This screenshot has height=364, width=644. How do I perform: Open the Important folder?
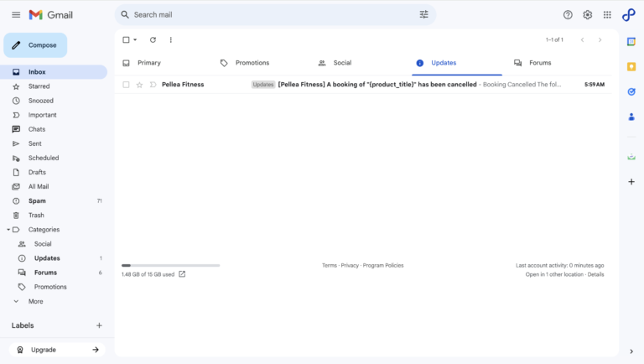(54, 115)
